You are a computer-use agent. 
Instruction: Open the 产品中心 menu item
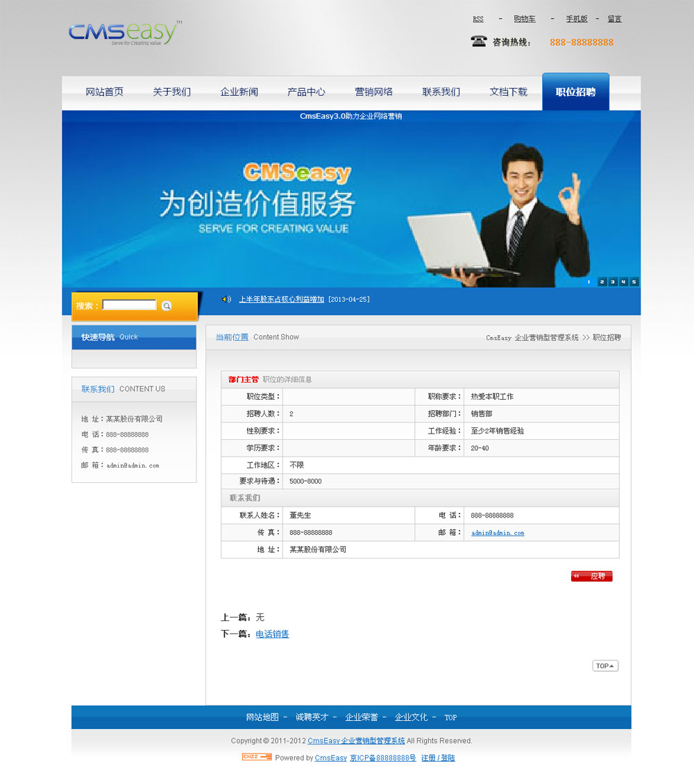click(306, 92)
